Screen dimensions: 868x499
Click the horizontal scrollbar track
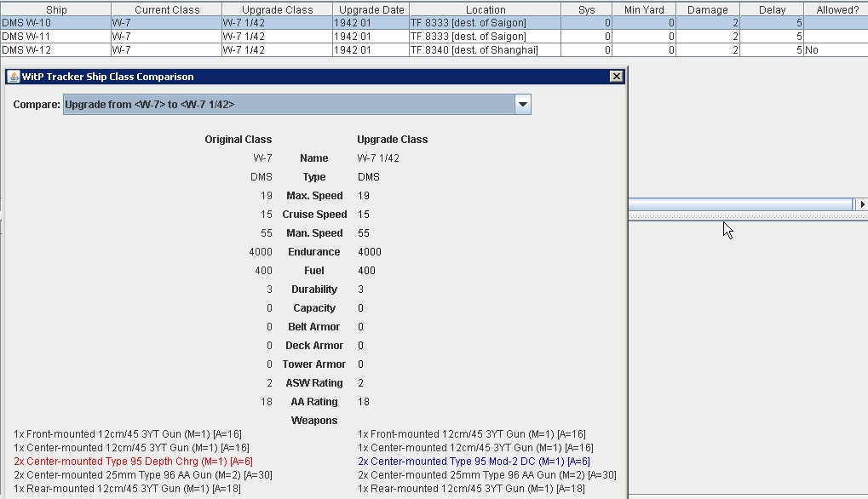[x=741, y=204]
